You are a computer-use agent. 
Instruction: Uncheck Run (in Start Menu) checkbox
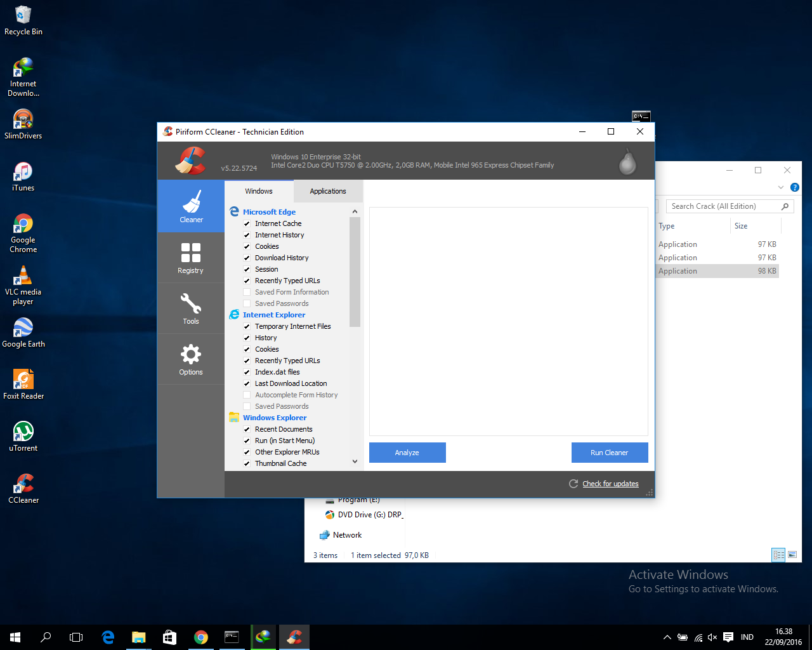247,441
